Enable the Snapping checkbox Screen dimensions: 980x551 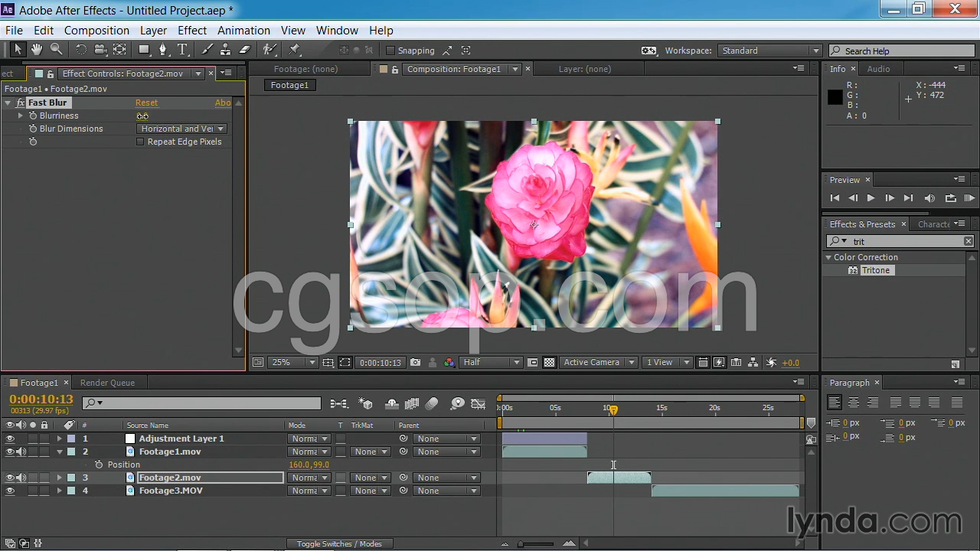click(390, 51)
